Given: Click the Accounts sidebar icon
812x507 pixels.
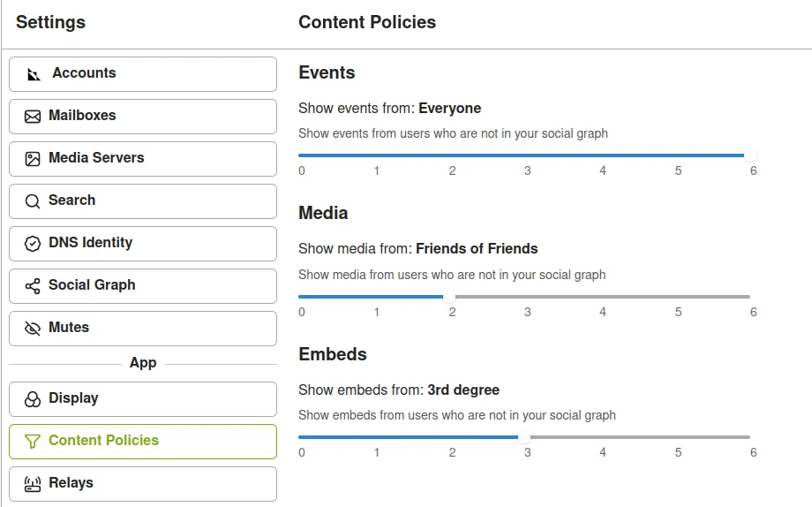Looking at the screenshot, I should pos(34,75).
